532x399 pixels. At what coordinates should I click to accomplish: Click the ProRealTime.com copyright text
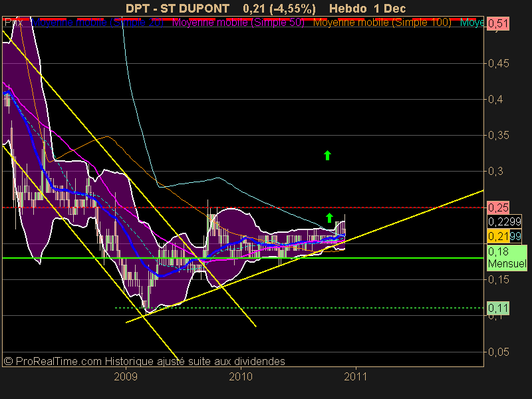(x=144, y=361)
